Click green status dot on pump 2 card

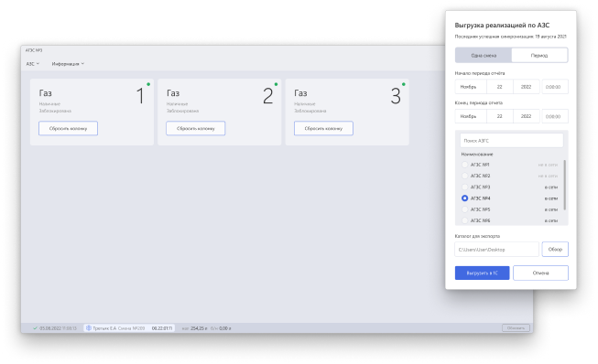[x=276, y=84]
